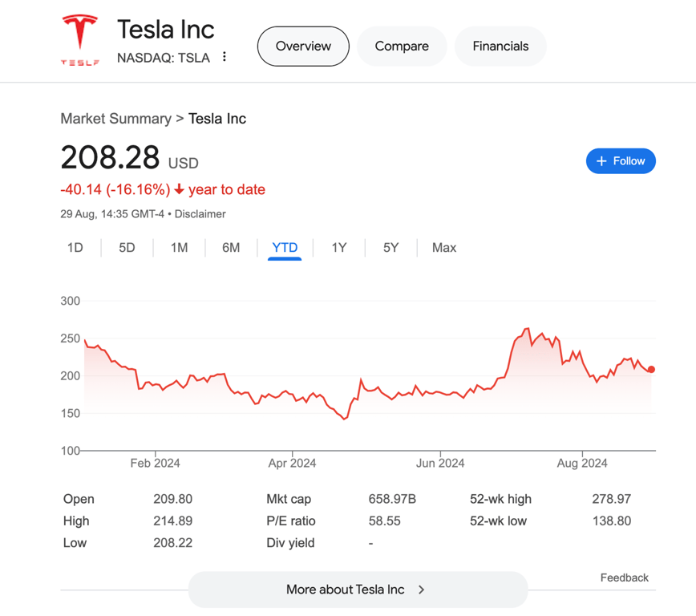Click the red current-price dot on chart
The height and width of the screenshot is (616, 696).
click(x=651, y=370)
